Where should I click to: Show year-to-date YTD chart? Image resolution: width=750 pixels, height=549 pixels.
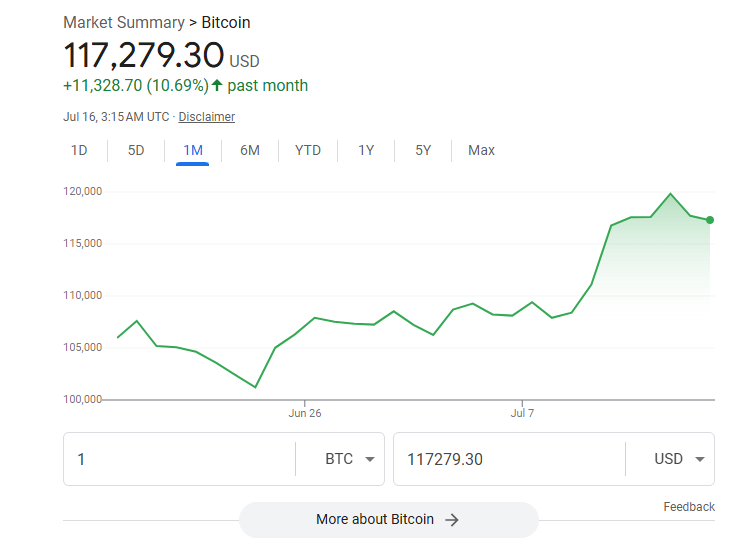tap(308, 151)
